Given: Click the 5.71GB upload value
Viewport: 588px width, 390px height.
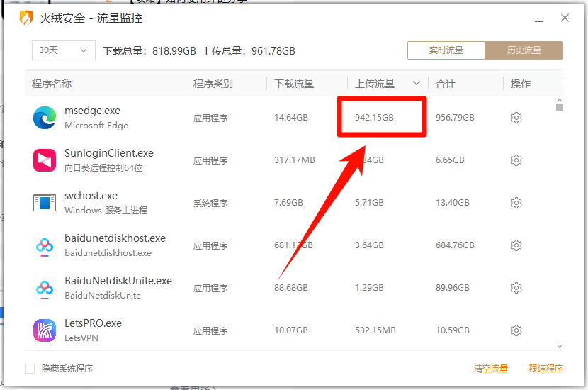Looking at the screenshot, I should click(369, 203).
